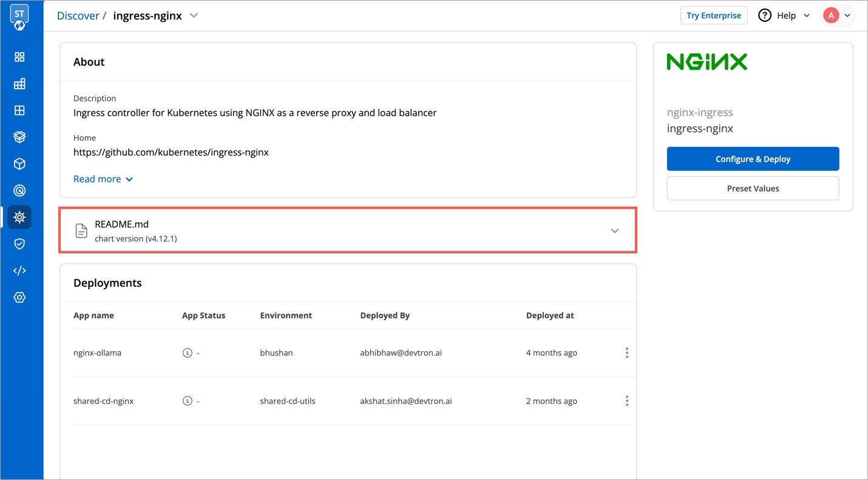
Task: Click the nginx-ingress repo name text
Action: 700,112
